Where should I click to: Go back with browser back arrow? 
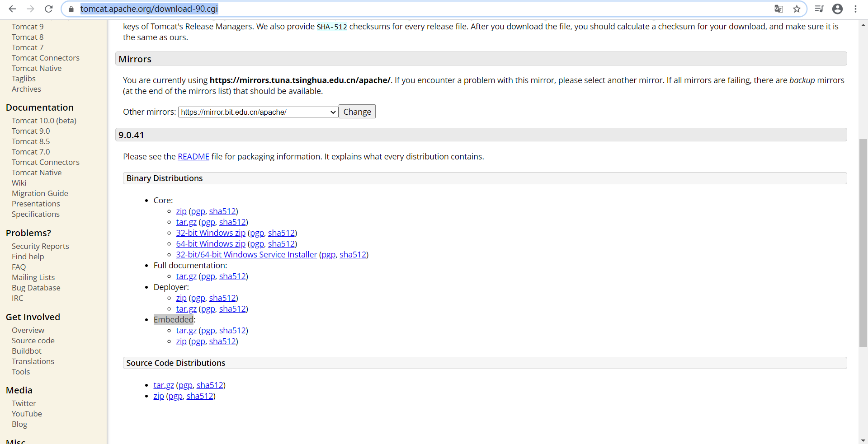[13, 9]
